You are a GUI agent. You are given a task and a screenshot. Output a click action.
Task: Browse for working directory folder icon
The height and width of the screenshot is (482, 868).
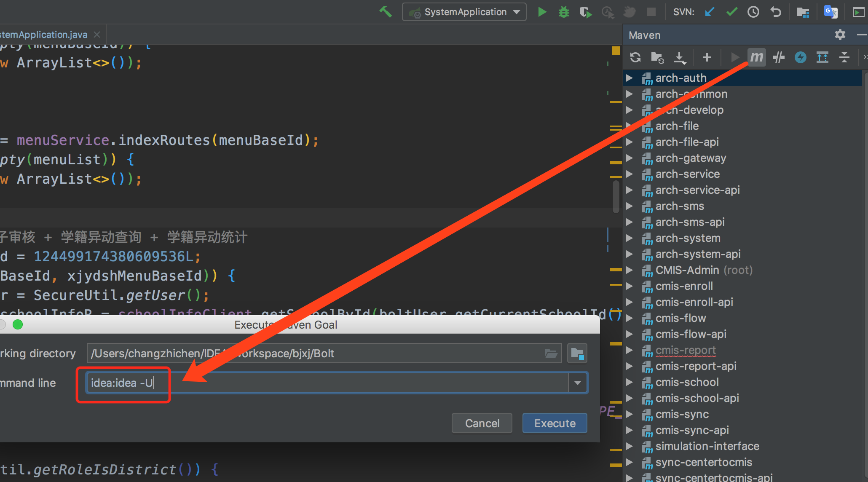pos(551,353)
